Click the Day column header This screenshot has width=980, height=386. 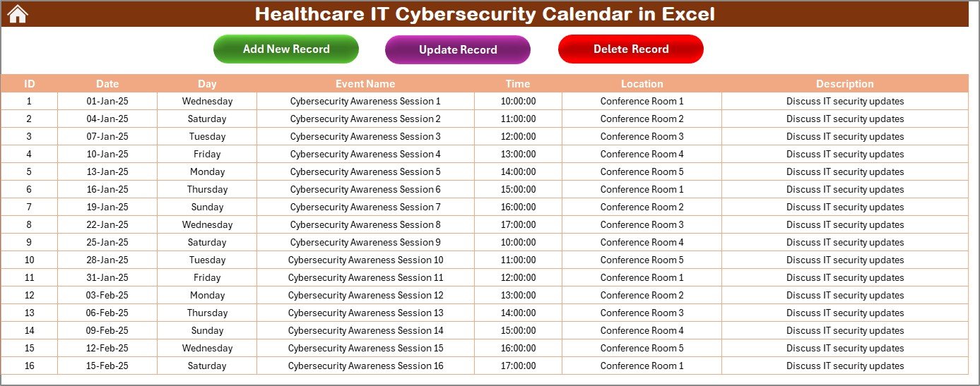tap(207, 84)
